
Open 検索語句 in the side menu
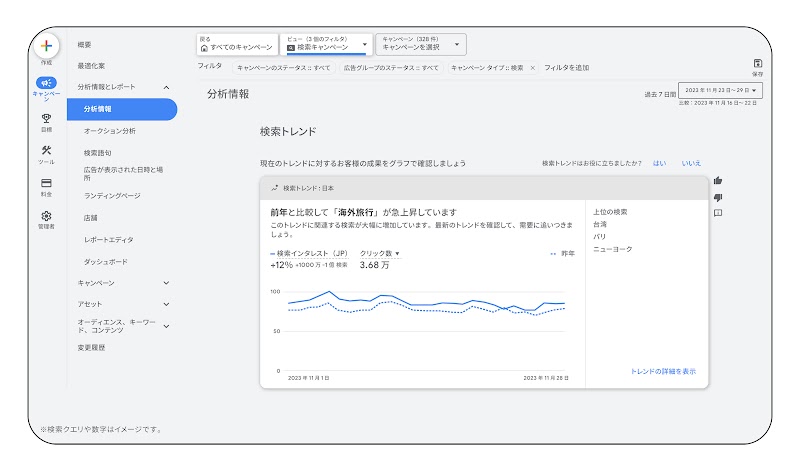pyautogui.click(x=97, y=153)
